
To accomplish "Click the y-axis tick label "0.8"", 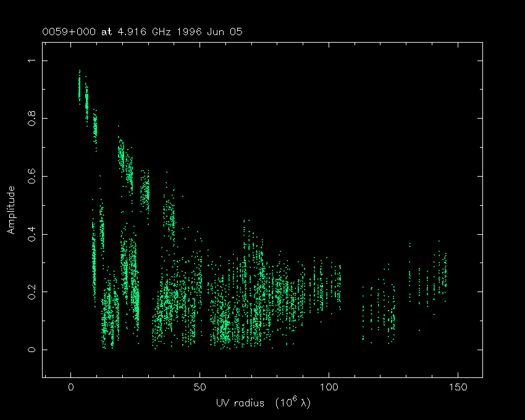I will 31,118.
